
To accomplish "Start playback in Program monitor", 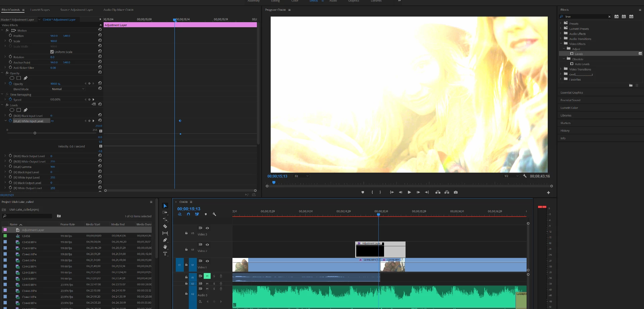I will coord(409,192).
